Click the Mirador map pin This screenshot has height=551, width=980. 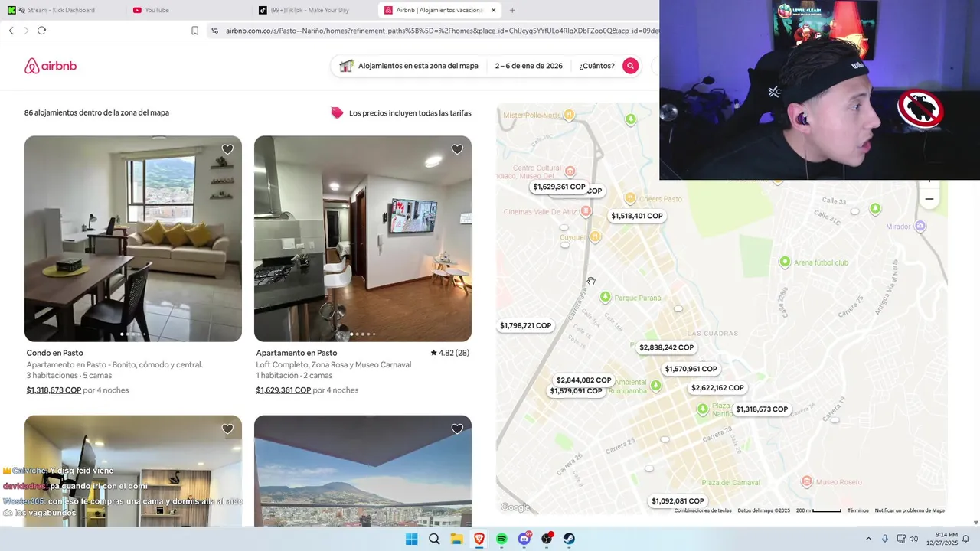(x=920, y=226)
